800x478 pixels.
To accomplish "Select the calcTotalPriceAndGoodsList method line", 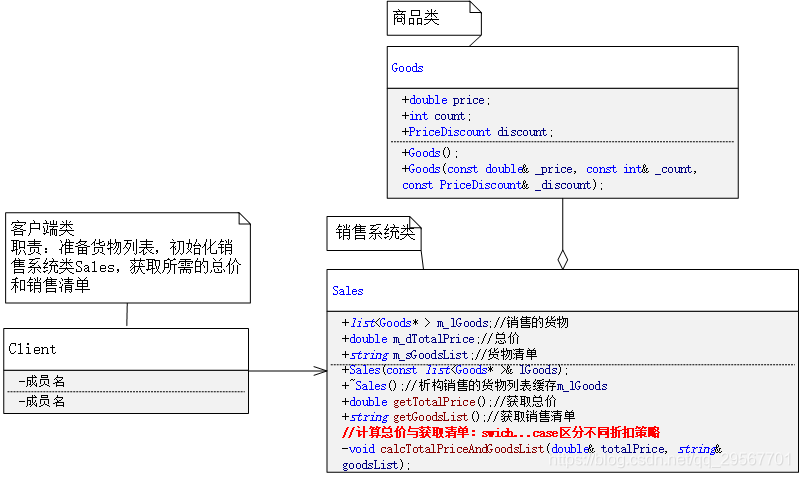I will [x=532, y=457].
